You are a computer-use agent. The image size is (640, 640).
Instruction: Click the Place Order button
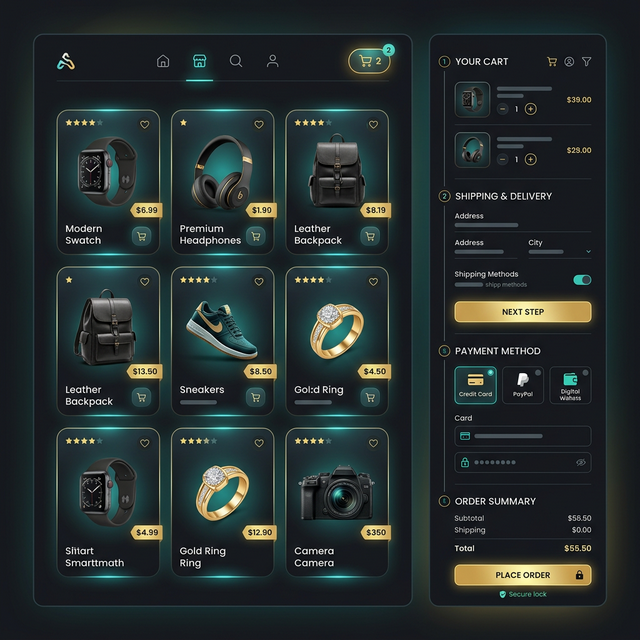coord(522,575)
